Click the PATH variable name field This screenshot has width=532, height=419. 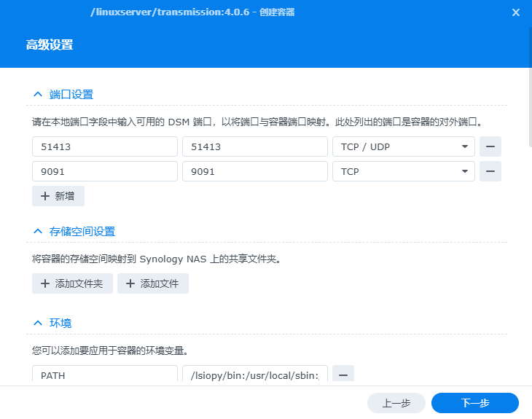[105, 375]
